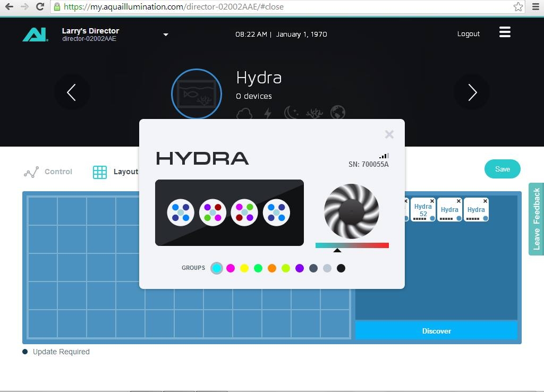Viewport: 544px width, 392px height.
Task: Click the fourth LED puck on Hydra image
Action: tap(276, 212)
